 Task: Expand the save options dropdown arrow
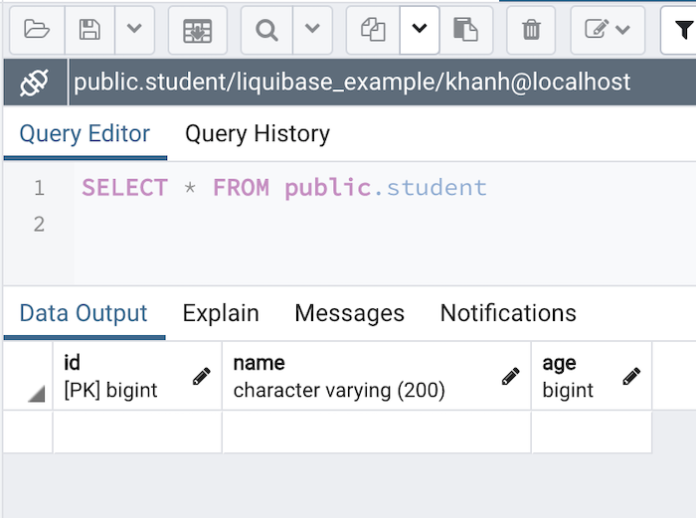pyautogui.click(x=134, y=30)
